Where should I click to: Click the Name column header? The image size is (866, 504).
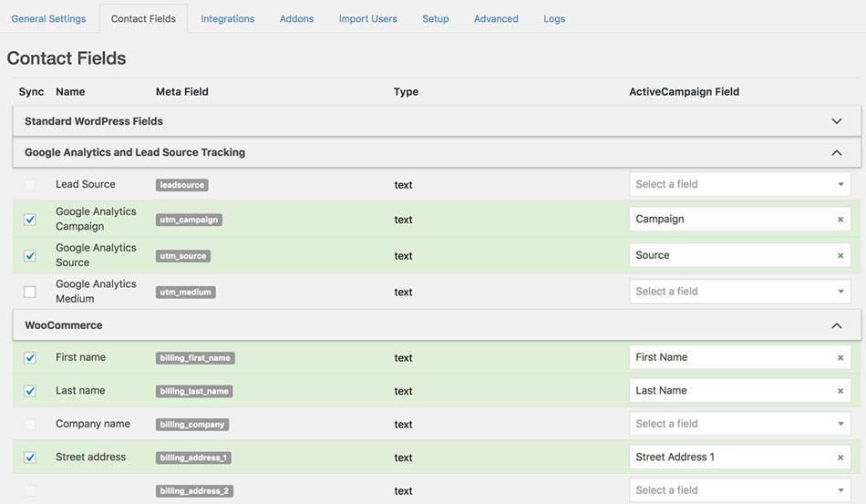point(70,92)
